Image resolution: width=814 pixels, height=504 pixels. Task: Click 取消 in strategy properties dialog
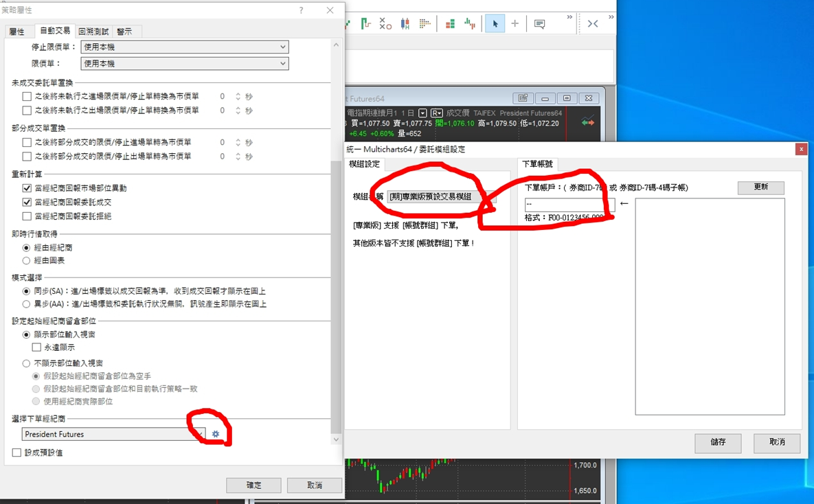tap(315, 485)
